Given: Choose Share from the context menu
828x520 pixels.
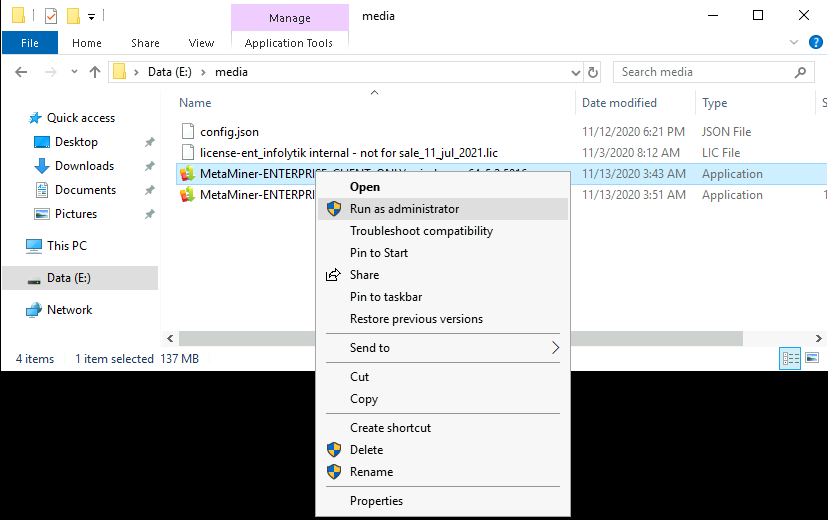Looking at the screenshot, I should click(x=443, y=275).
